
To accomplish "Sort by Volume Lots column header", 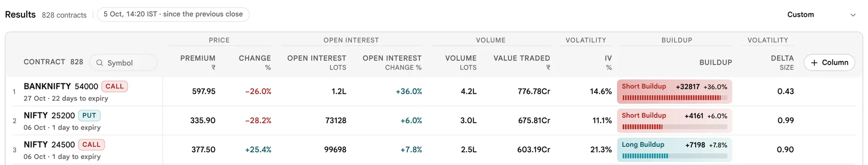I will coord(461,63).
